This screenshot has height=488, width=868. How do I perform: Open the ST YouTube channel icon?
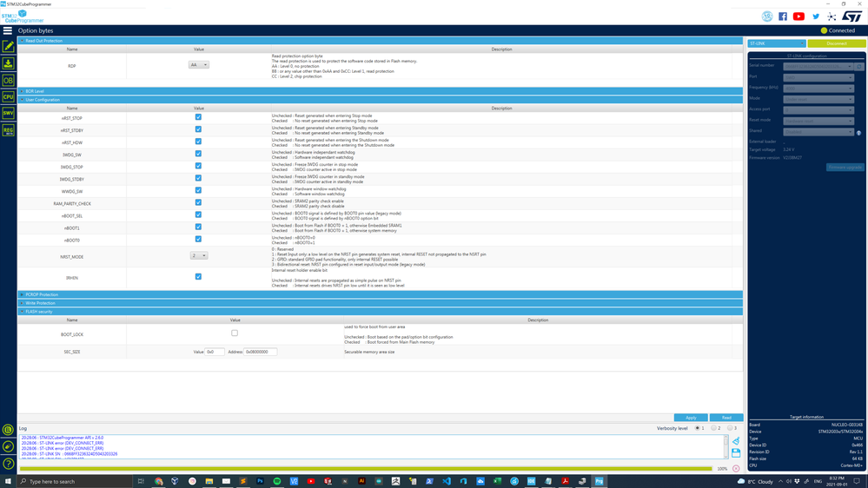798,16
